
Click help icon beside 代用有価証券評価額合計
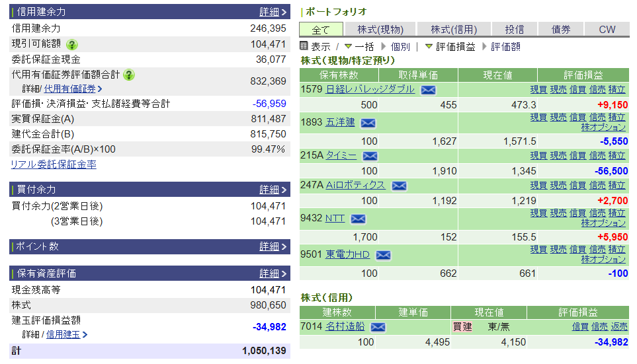coord(129,75)
